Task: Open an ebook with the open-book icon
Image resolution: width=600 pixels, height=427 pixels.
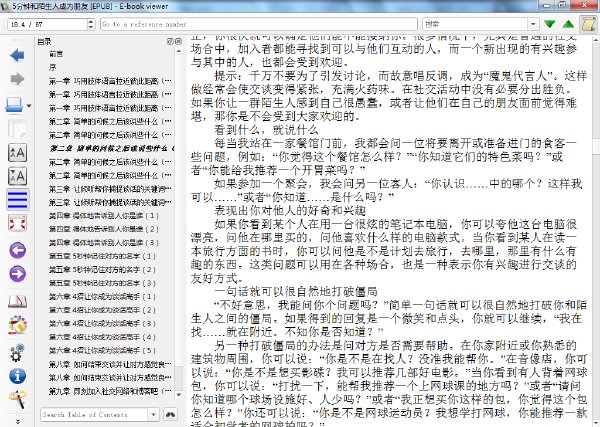Action: coord(15,104)
